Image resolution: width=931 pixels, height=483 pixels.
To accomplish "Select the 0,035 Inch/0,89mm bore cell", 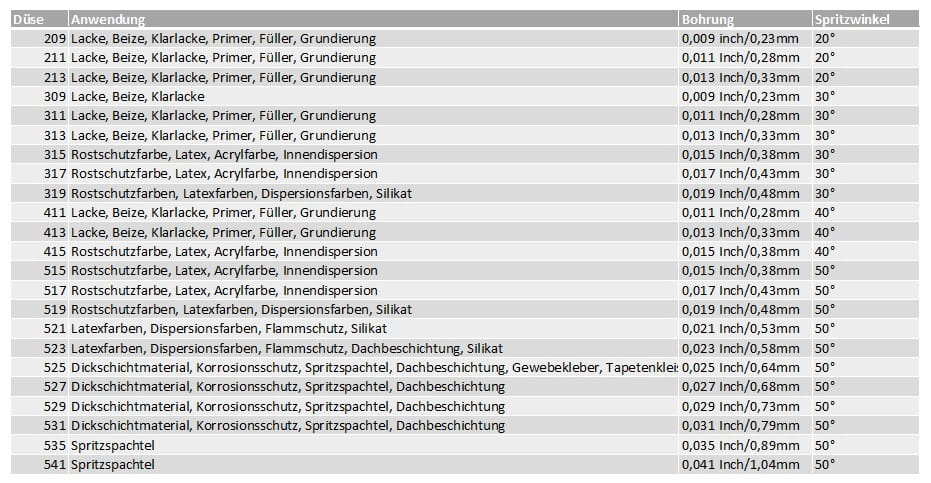I will (739, 445).
